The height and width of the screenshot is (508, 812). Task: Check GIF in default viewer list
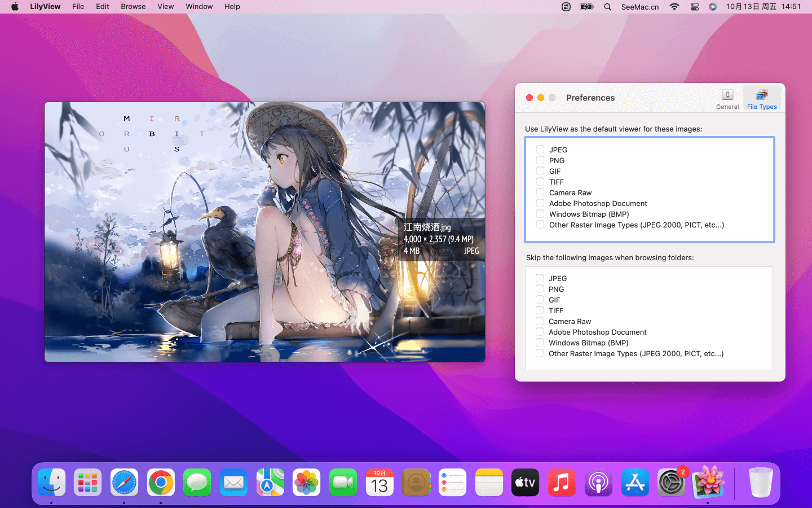[x=540, y=171]
